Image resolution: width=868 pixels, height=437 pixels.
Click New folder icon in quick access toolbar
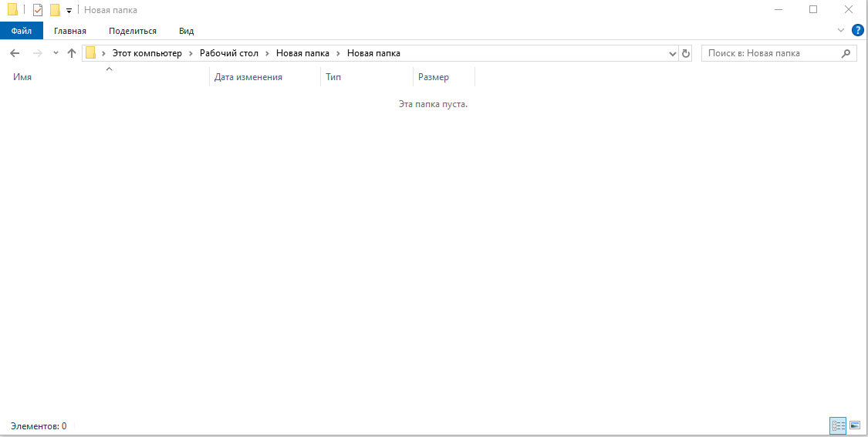pyautogui.click(x=55, y=10)
